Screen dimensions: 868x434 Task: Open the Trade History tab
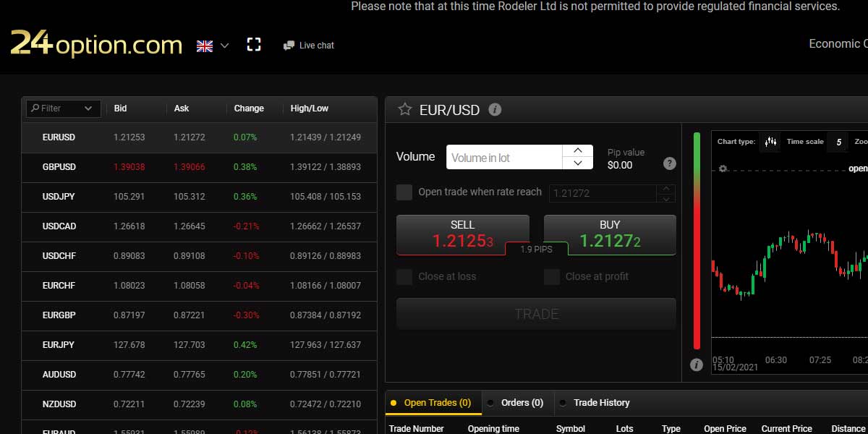pyautogui.click(x=600, y=403)
